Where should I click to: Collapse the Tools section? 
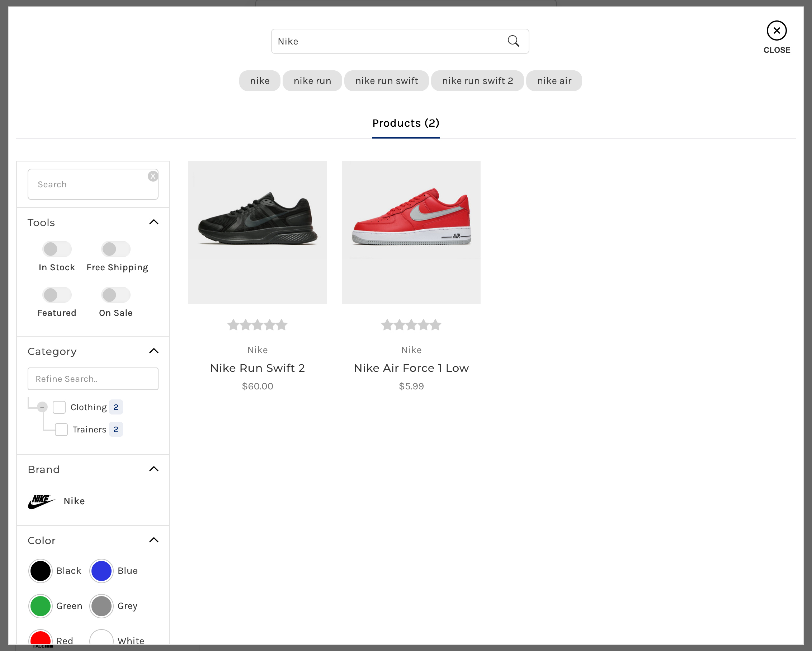[154, 222]
